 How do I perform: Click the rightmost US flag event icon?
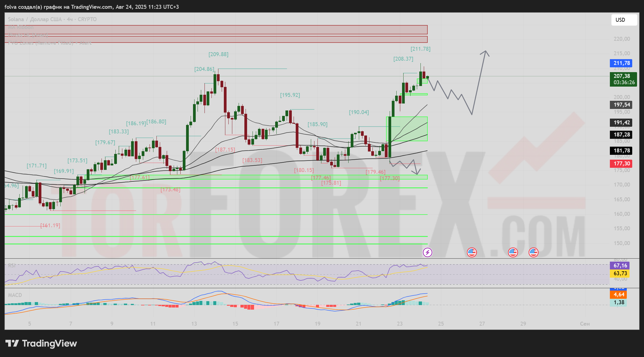pyautogui.click(x=533, y=252)
